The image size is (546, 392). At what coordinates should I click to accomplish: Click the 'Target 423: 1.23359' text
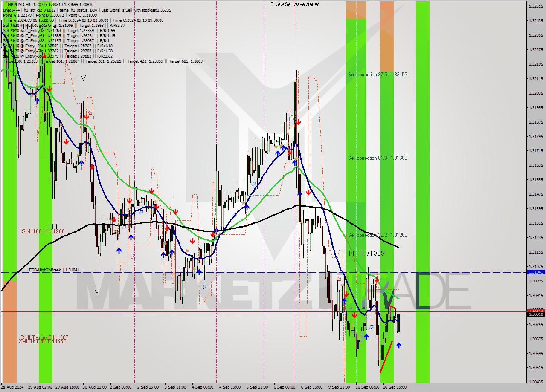145,61
